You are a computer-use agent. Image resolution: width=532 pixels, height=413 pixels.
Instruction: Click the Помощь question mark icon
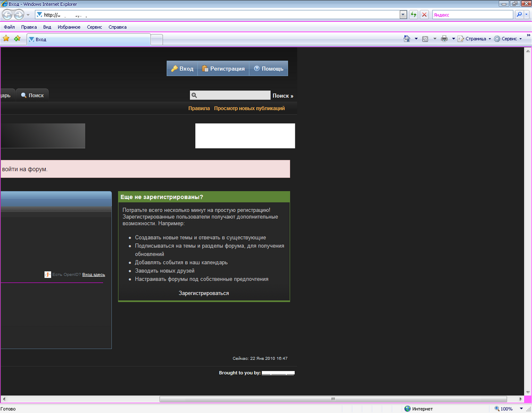coord(256,68)
